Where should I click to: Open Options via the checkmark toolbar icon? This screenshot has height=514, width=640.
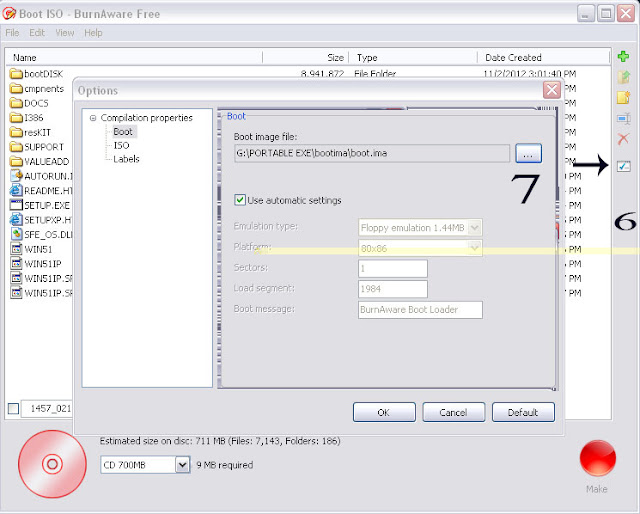tap(624, 166)
